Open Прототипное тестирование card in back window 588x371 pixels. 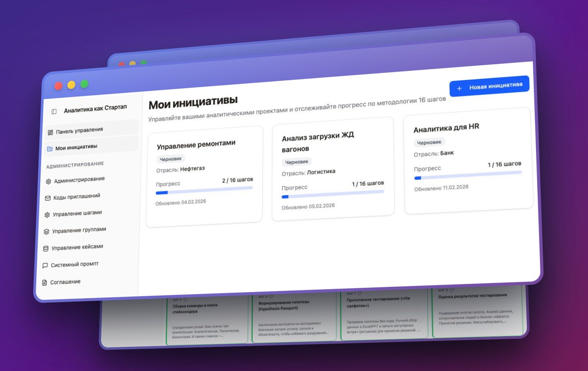385,314
